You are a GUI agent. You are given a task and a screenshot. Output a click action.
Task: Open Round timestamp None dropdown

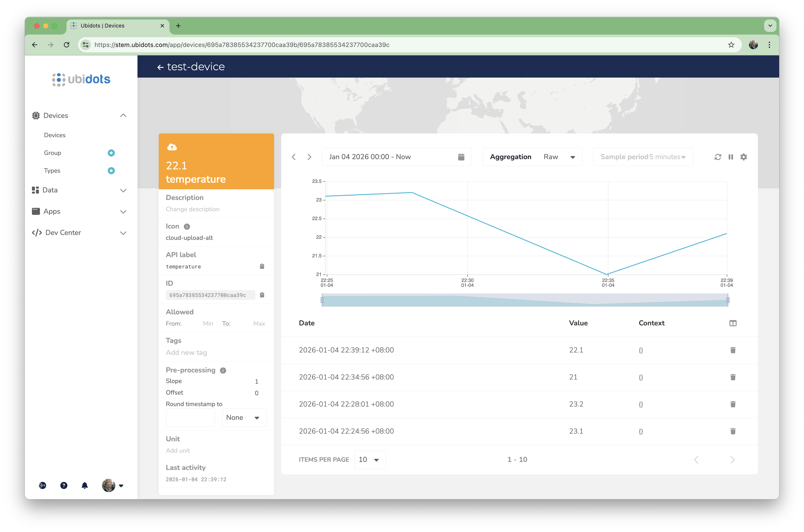coord(244,417)
